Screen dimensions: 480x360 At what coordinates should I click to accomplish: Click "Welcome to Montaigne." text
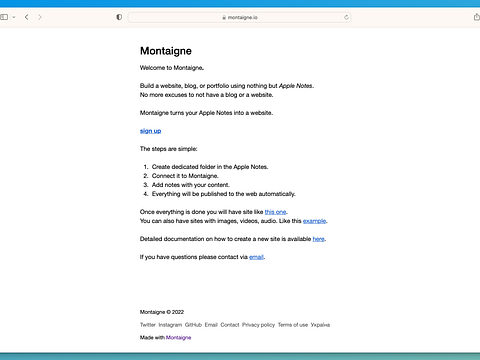coord(172,68)
